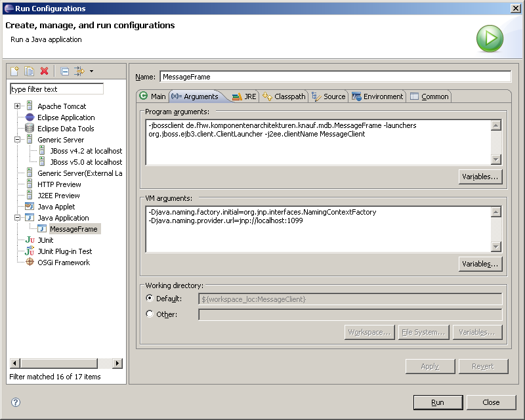Collapse the Generic Server tree node

(x=18, y=139)
